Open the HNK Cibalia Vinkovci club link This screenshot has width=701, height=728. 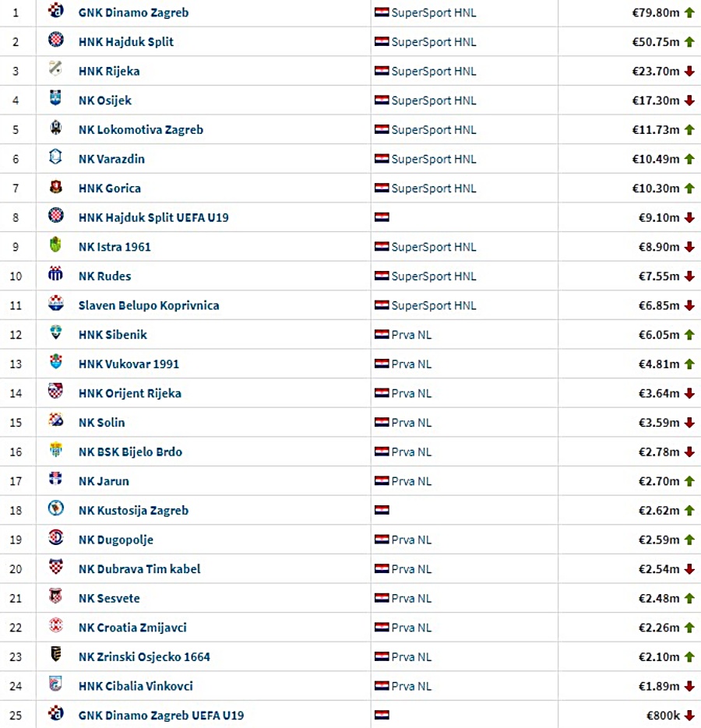coord(136,686)
